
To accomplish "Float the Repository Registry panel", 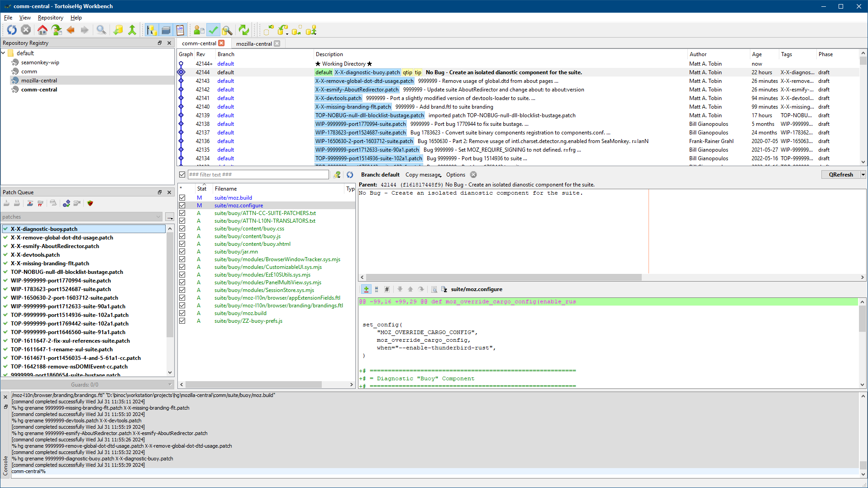I will [160, 43].
